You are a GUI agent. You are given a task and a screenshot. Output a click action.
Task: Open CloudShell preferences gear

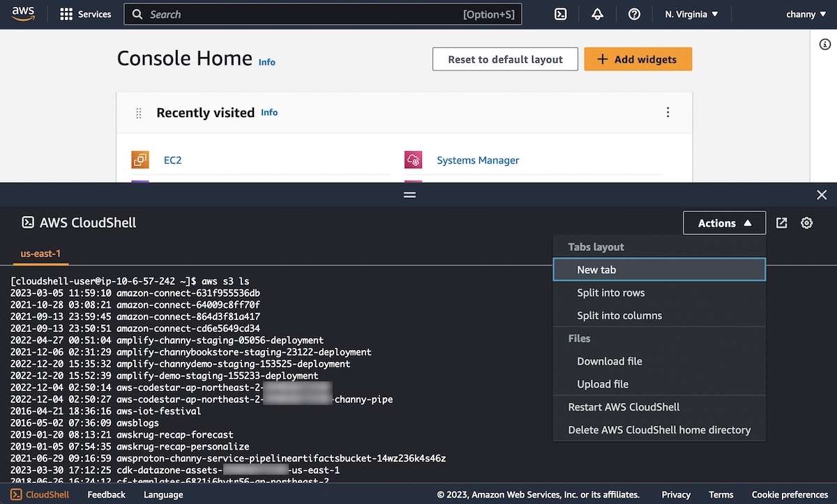tap(807, 223)
